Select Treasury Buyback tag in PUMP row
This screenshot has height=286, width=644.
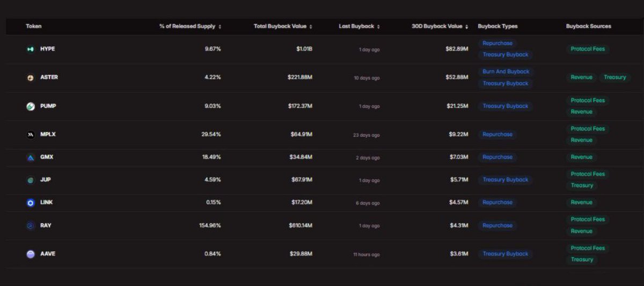click(506, 106)
